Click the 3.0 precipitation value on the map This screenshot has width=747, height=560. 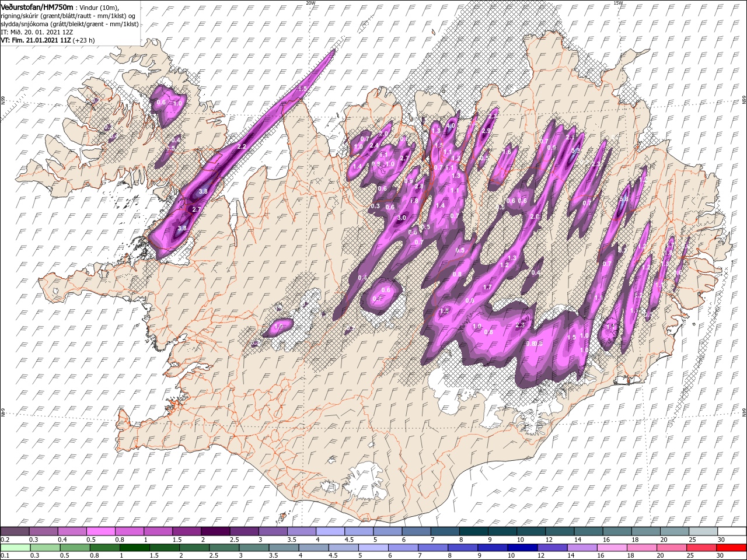pos(402,218)
